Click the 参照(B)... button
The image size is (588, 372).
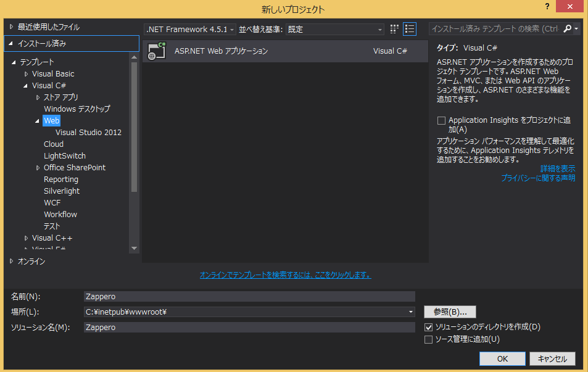click(x=450, y=312)
